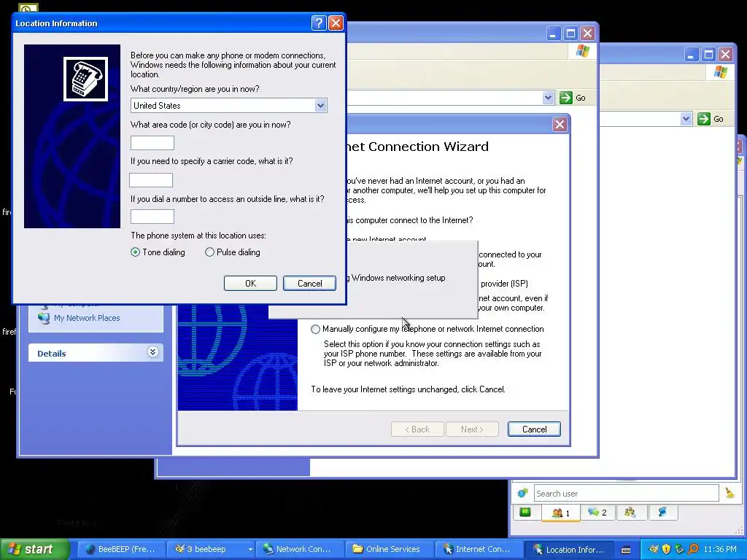Click My Network Places icon
Viewport: 747px width, 560px height.
coord(44,318)
